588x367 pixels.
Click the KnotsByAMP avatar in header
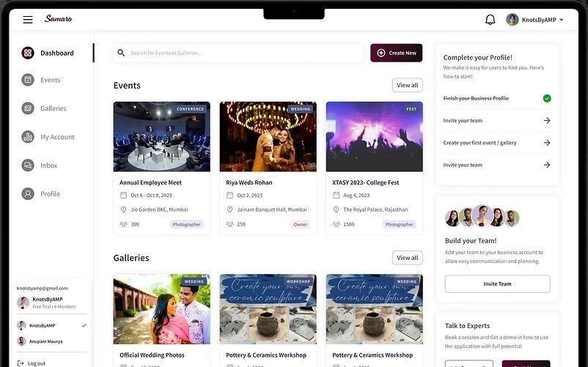coord(512,20)
